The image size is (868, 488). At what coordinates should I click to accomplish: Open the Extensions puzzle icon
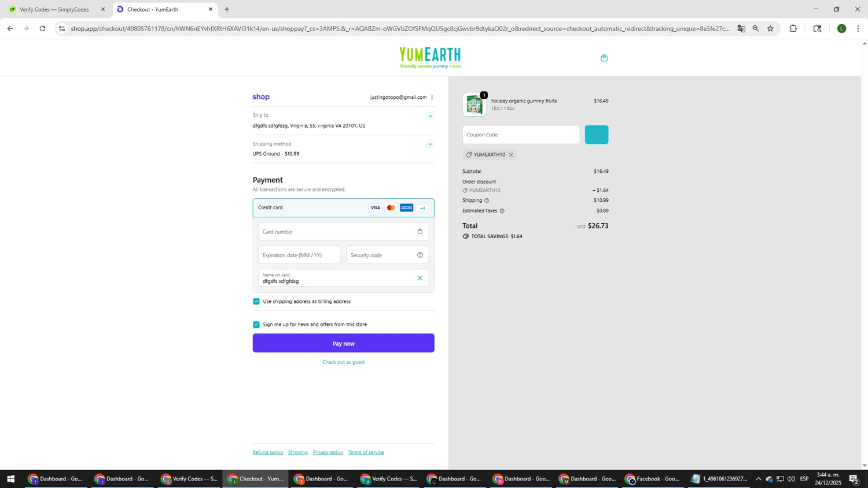(793, 28)
